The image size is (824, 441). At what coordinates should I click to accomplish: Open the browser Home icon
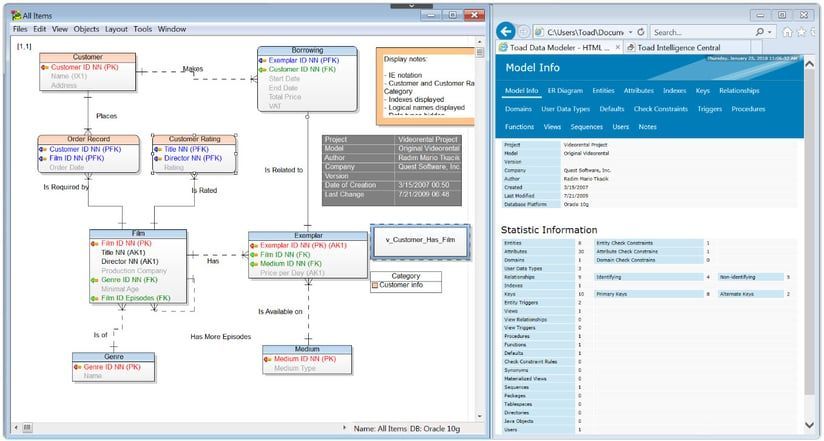click(787, 32)
